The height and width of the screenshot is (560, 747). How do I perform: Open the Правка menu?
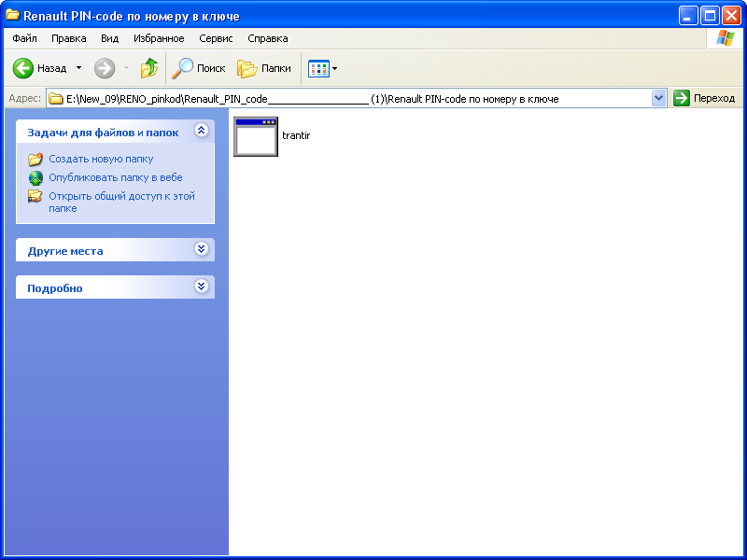pos(68,38)
